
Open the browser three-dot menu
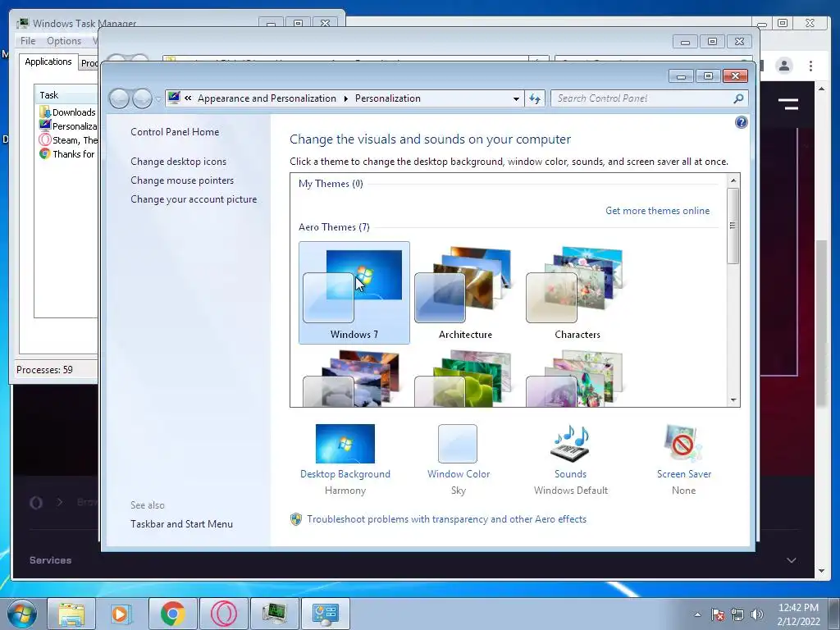[810, 66]
